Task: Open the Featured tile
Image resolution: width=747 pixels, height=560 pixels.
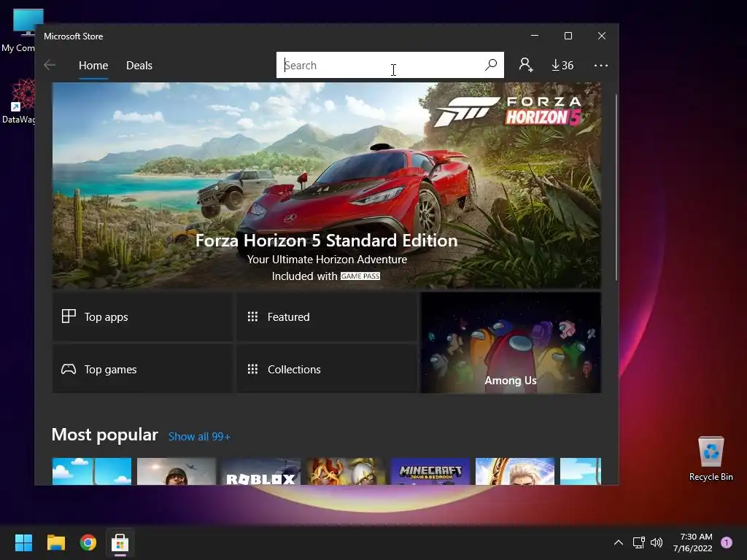Action: click(x=327, y=316)
